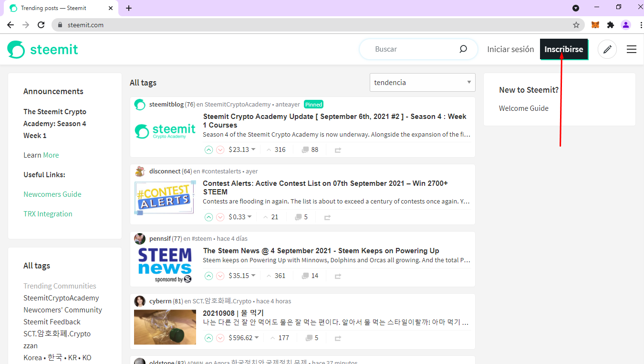Open the Extensions puzzle icon
Screen dimensions: 644x364
611,25
